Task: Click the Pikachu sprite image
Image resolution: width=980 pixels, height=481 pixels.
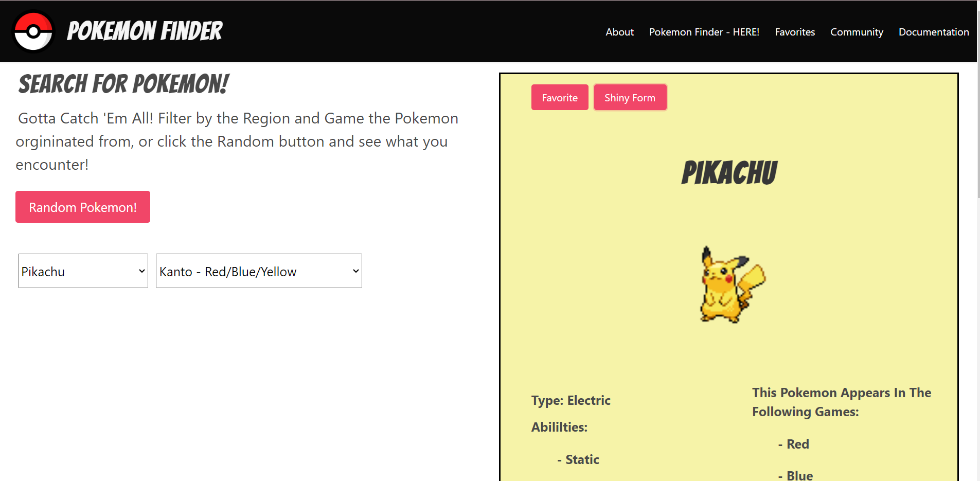Action: click(731, 284)
